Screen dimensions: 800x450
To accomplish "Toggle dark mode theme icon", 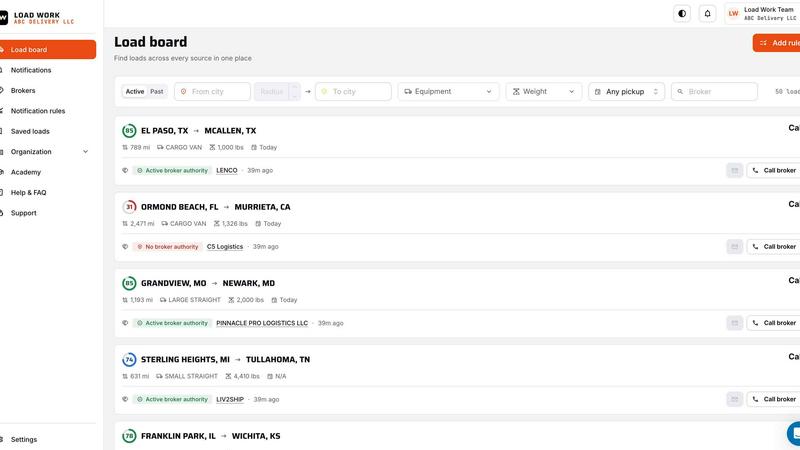I will [x=682, y=14].
